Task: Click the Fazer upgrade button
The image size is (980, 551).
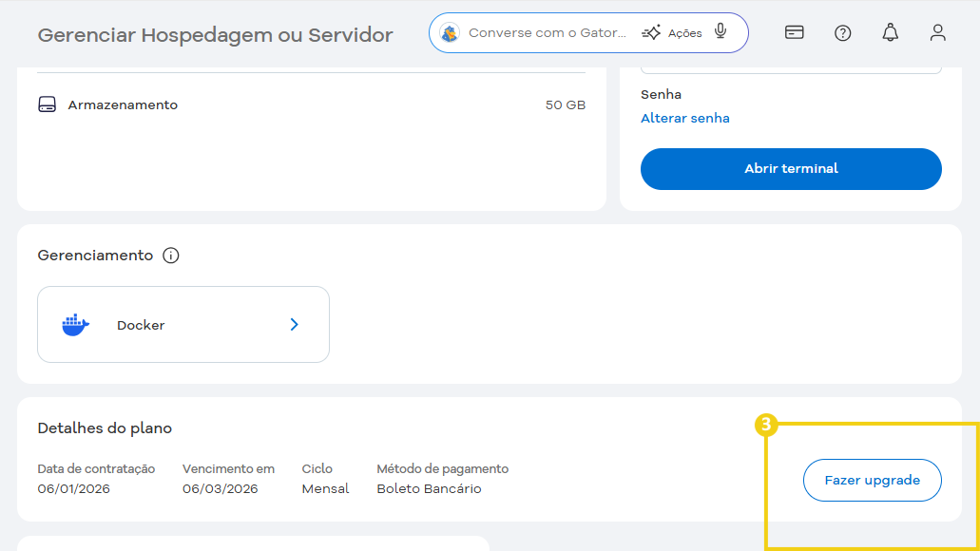Action: 872,480
